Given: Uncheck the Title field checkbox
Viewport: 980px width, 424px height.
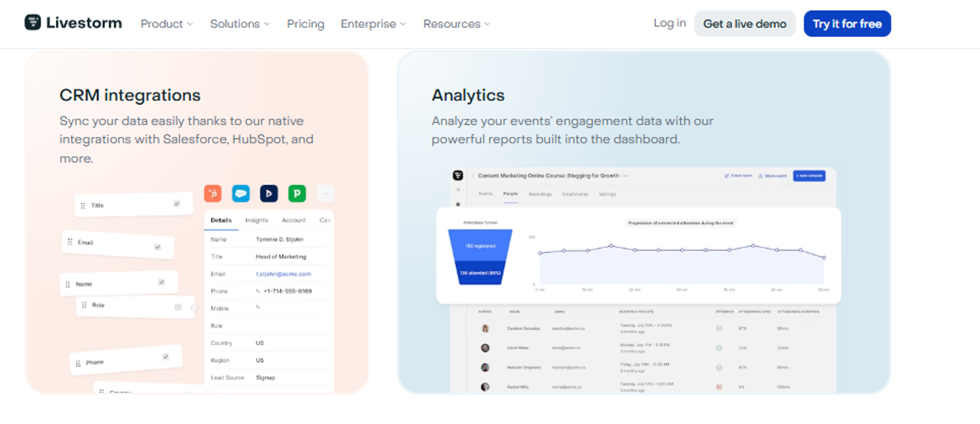Looking at the screenshot, I should tap(177, 204).
